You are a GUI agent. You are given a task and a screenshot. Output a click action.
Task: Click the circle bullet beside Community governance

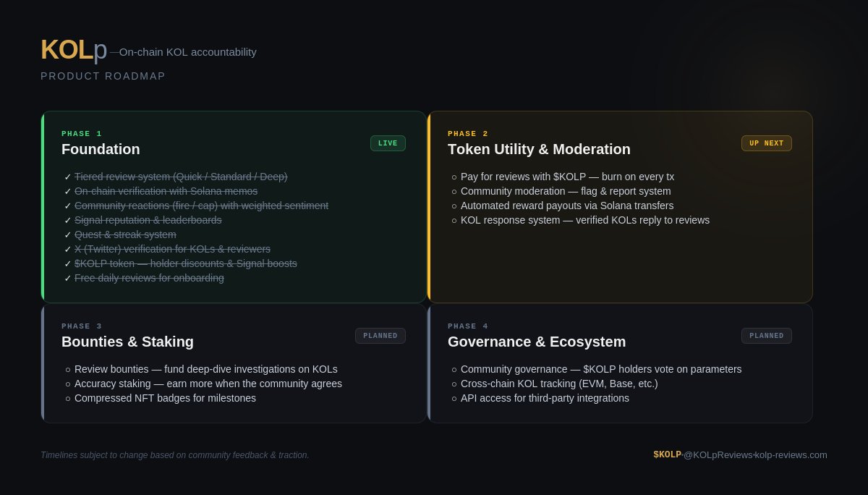point(454,370)
